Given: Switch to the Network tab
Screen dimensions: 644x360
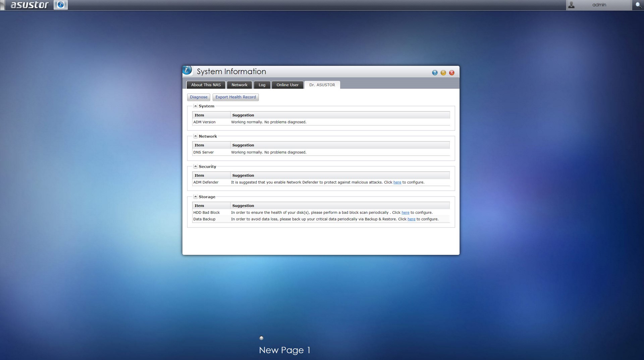Looking at the screenshot, I should coord(239,85).
